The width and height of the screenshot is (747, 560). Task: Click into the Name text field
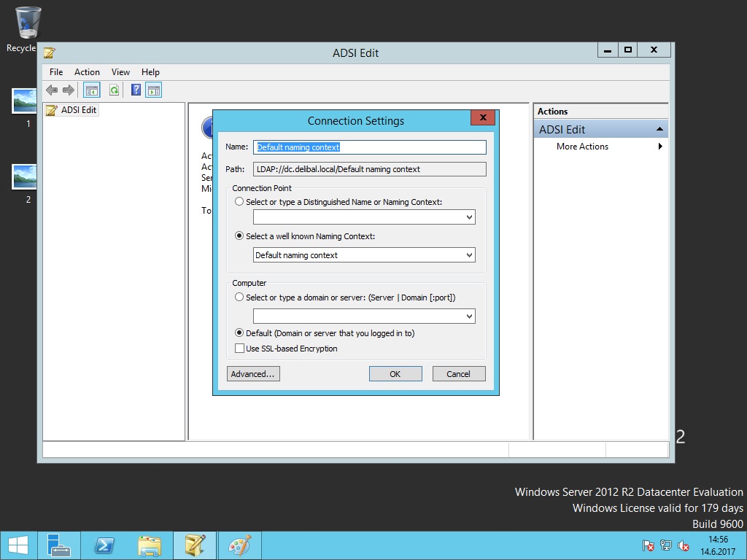369,147
